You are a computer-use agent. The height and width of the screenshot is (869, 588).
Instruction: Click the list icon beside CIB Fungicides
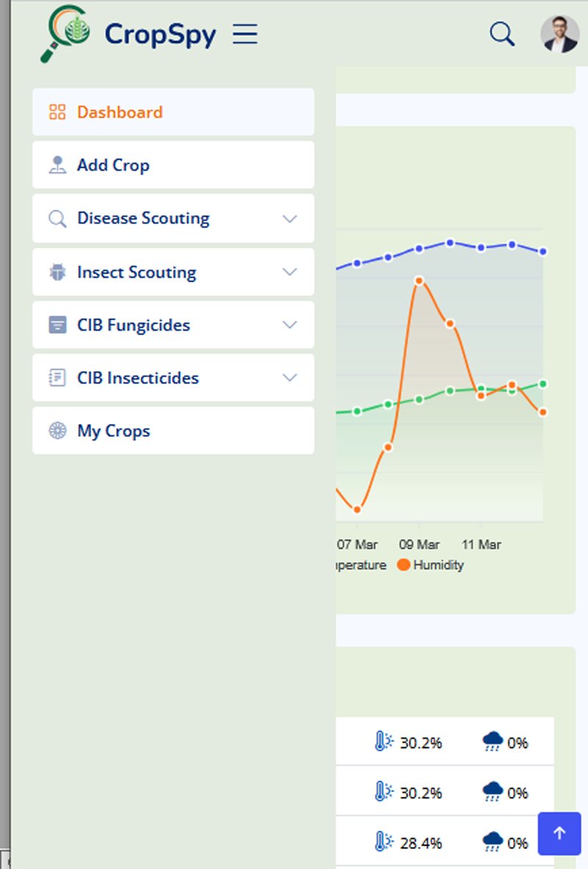tap(57, 325)
